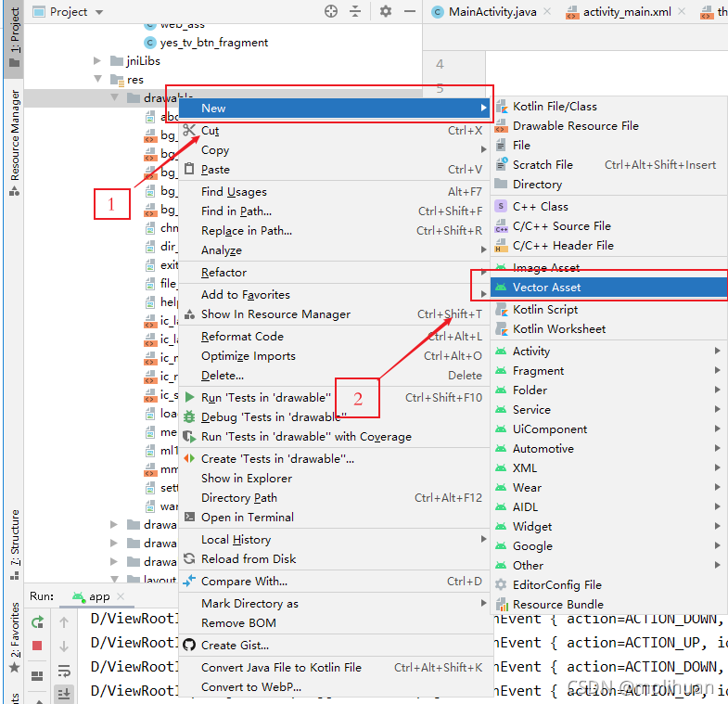Select New in context menu

click(x=334, y=108)
